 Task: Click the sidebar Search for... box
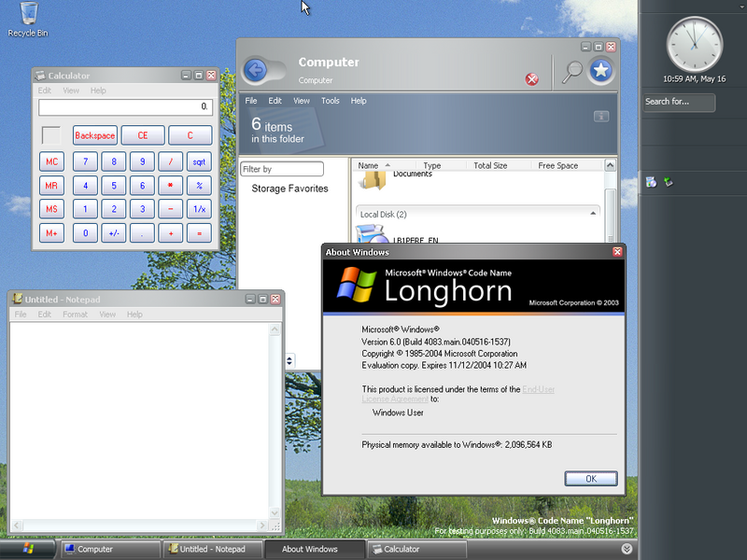point(679,102)
